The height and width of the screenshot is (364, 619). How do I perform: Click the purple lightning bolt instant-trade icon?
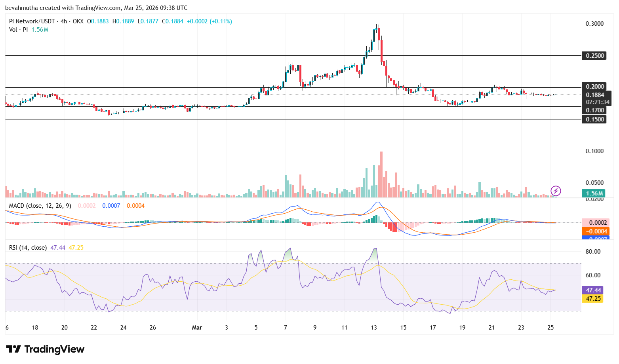click(556, 191)
